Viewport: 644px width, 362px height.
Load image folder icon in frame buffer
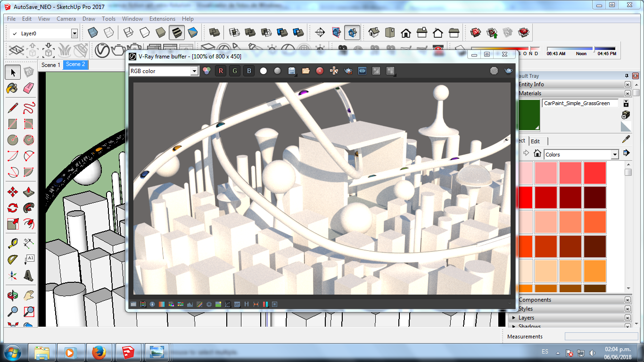tap(306, 71)
